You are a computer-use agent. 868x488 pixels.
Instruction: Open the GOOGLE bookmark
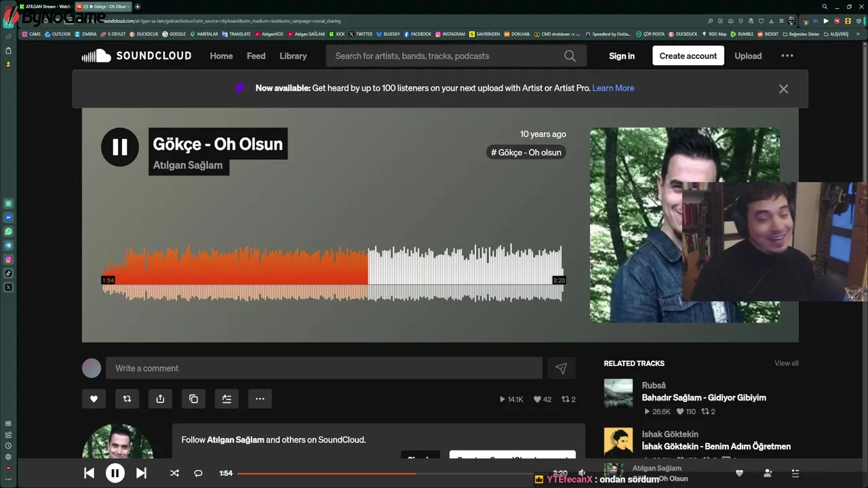click(174, 34)
